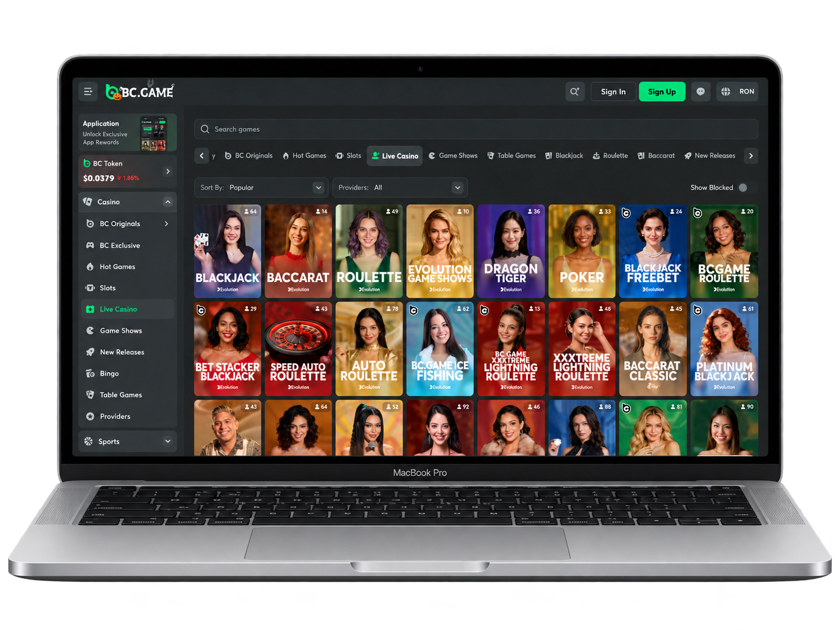Open the hamburger menu icon
Viewport: 840px width, 630px height.
click(88, 92)
